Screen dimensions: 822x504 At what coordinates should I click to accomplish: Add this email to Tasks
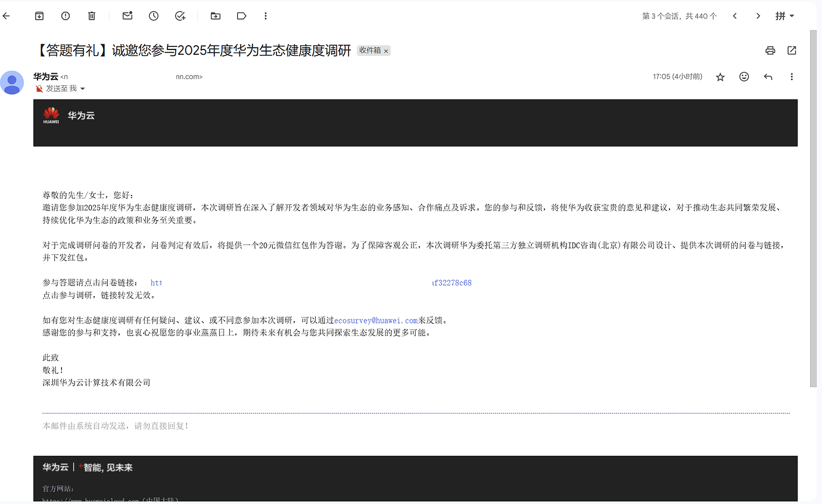[x=180, y=16]
